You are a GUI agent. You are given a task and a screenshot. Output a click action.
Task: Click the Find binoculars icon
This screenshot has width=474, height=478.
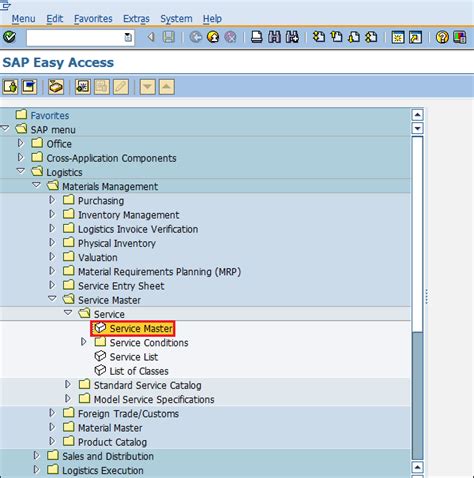tap(274, 37)
